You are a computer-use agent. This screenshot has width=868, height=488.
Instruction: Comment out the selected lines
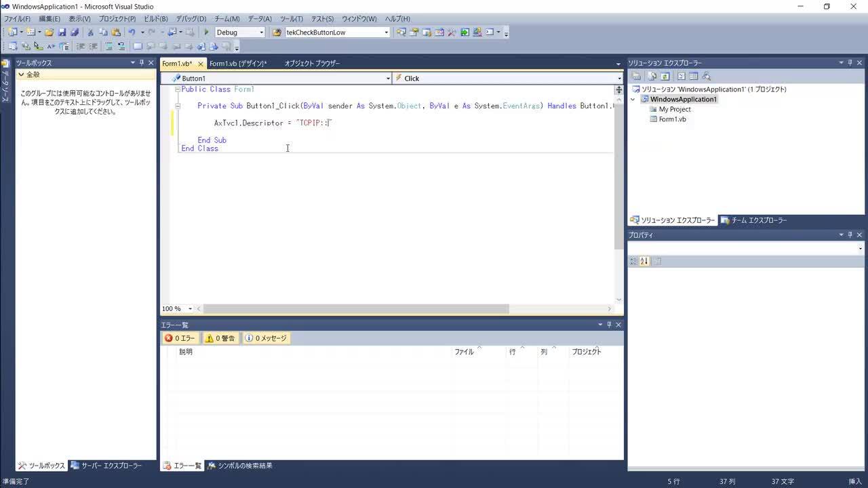(x=108, y=46)
